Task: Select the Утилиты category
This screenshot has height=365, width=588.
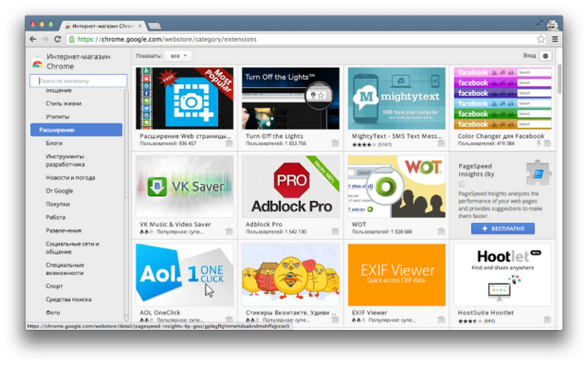Action: click(x=58, y=116)
